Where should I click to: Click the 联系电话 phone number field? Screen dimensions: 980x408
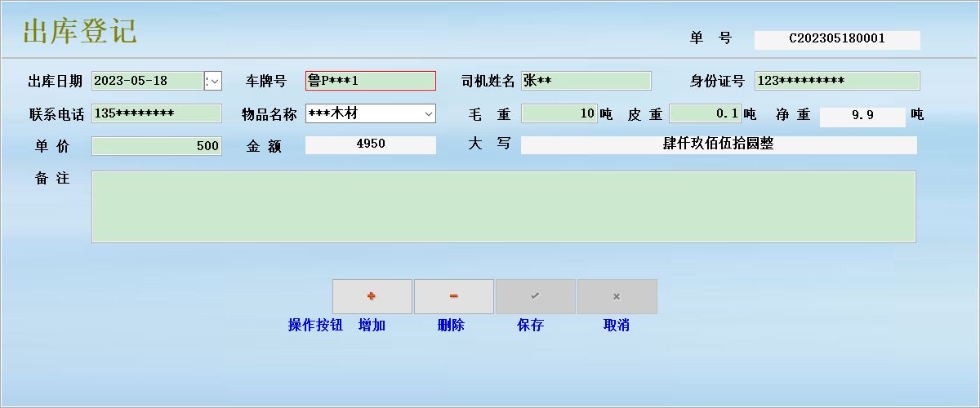point(157,113)
